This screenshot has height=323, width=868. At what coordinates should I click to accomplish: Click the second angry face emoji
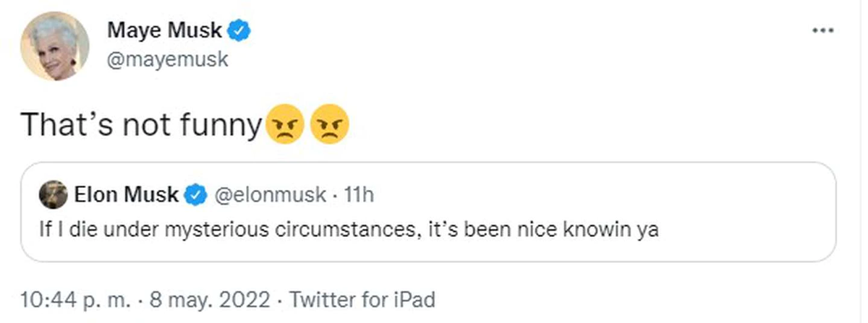pos(330,126)
